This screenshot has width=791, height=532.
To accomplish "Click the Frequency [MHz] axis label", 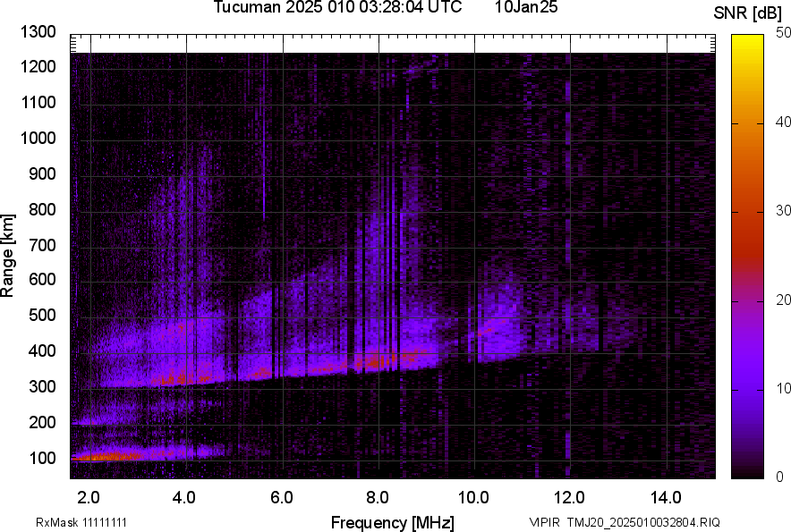I will 392,522.
